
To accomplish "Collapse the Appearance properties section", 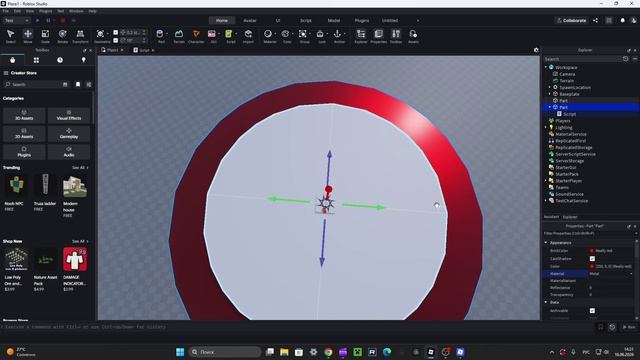I will 546,242.
